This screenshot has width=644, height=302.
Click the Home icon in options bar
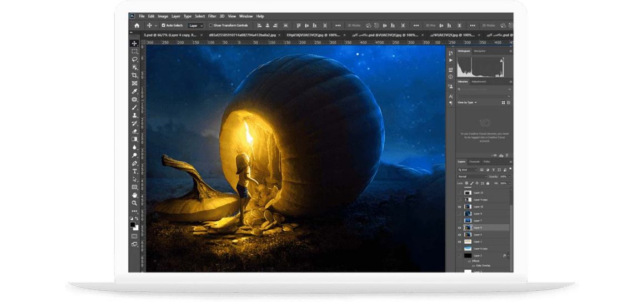tap(137, 26)
